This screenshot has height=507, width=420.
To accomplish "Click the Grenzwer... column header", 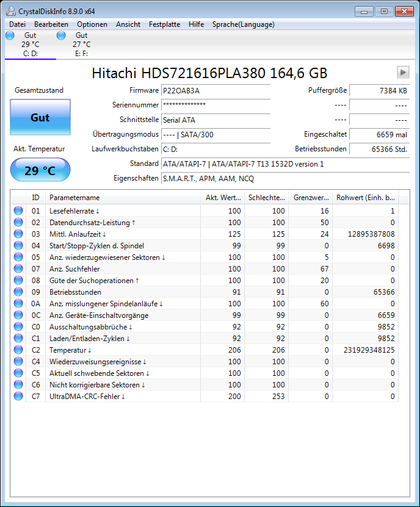I will point(311,198).
